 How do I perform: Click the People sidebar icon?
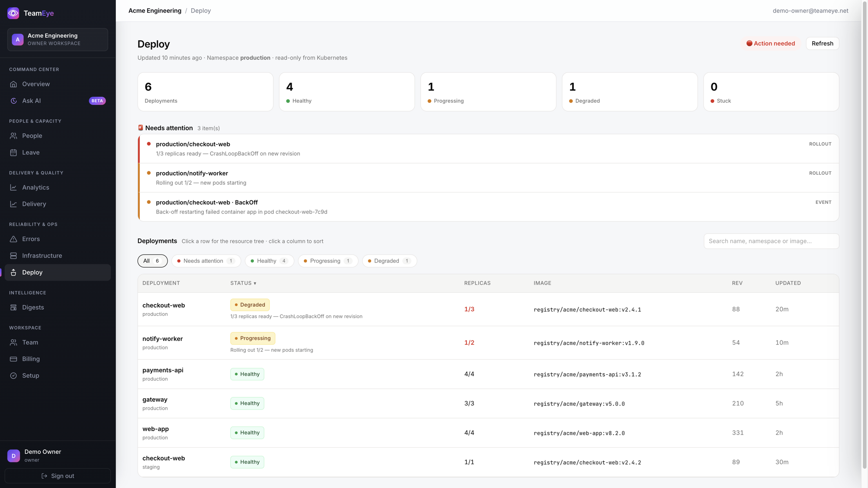click(x=13, y=136)
